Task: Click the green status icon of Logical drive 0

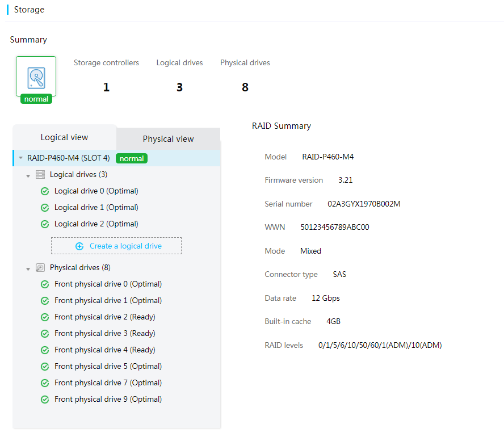Action: click(45, 191)
